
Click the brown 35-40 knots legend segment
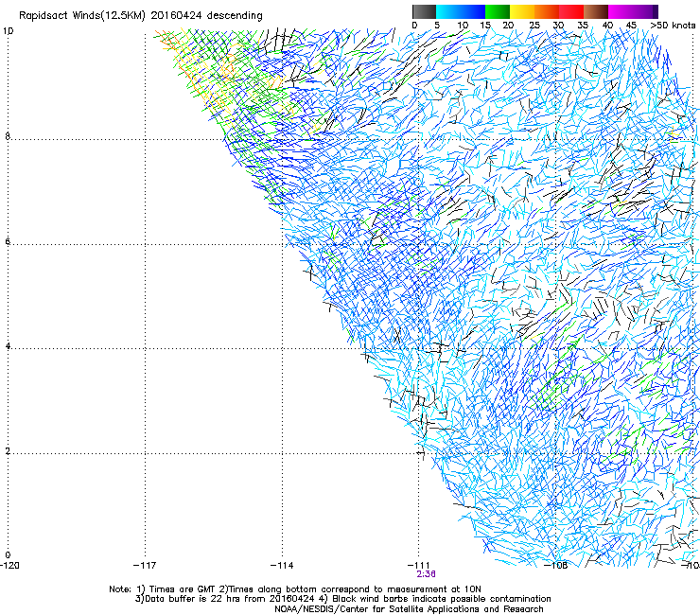pos(596,11)
